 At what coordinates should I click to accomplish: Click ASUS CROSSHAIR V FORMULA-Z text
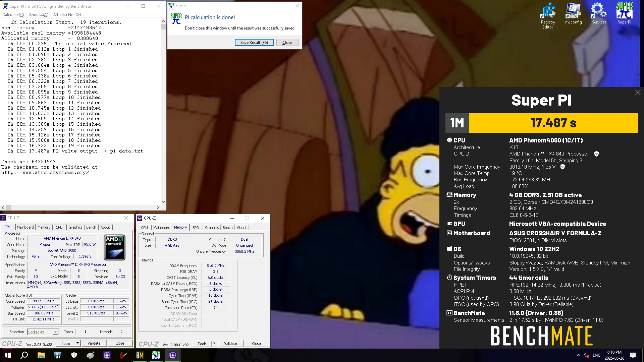555,233
